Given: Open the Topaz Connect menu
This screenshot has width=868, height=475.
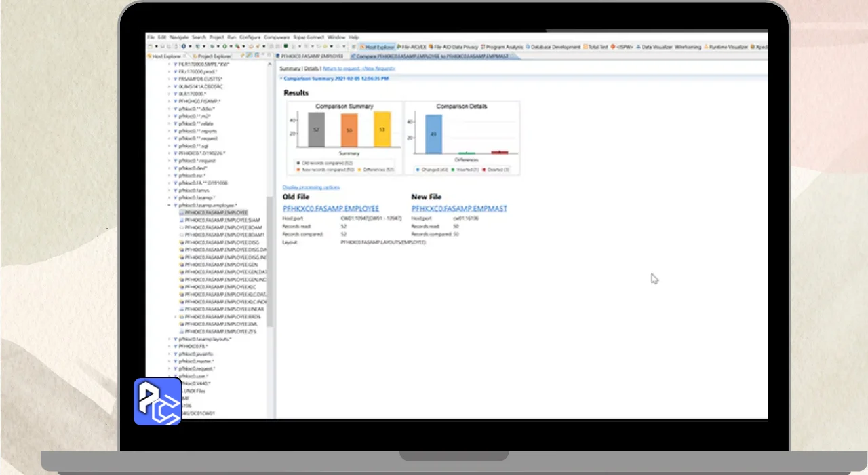Looking at the screenshot, I should [309, 37].
